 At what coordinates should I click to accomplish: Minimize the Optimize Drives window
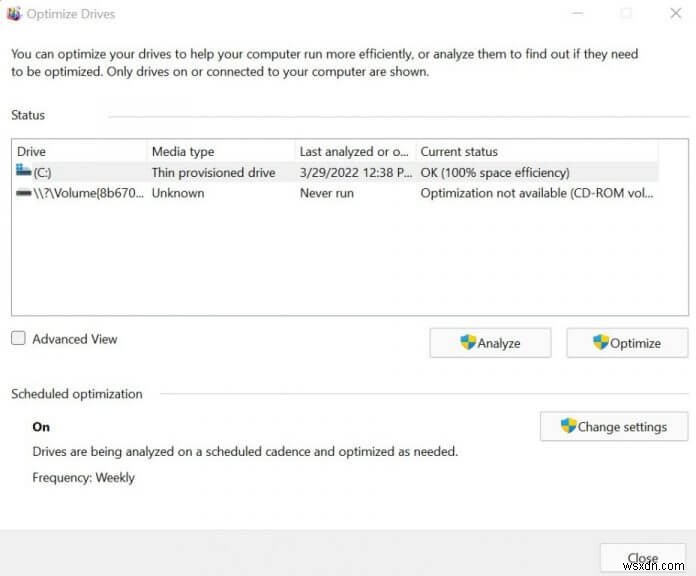[x=579, y=14]
